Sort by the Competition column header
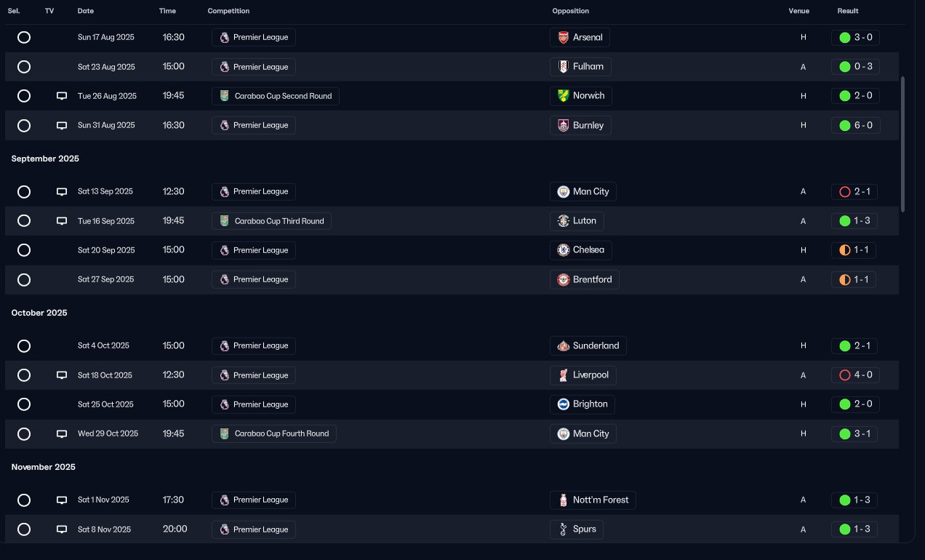925x560 pixels. 228,11
